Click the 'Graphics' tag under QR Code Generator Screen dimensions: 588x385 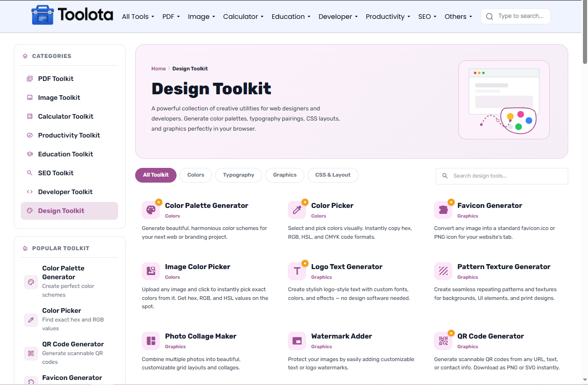pos(468,347)
